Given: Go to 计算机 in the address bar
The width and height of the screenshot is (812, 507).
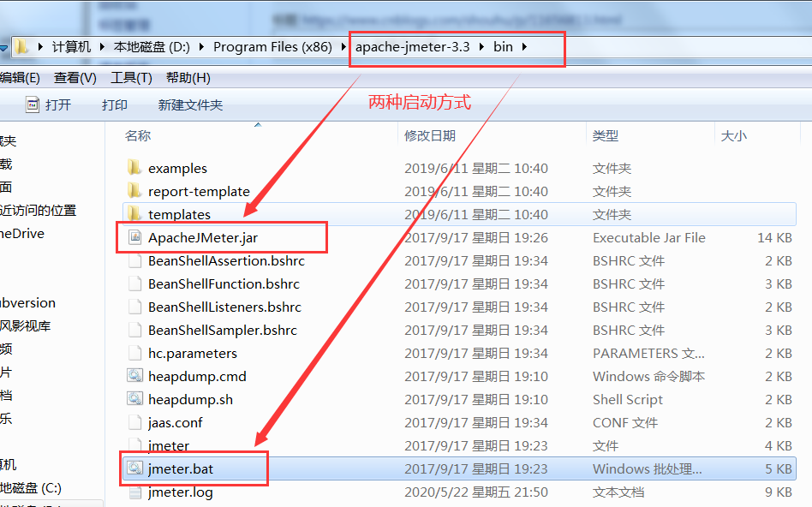Looking at the screenshot, I should coord(71,46).
